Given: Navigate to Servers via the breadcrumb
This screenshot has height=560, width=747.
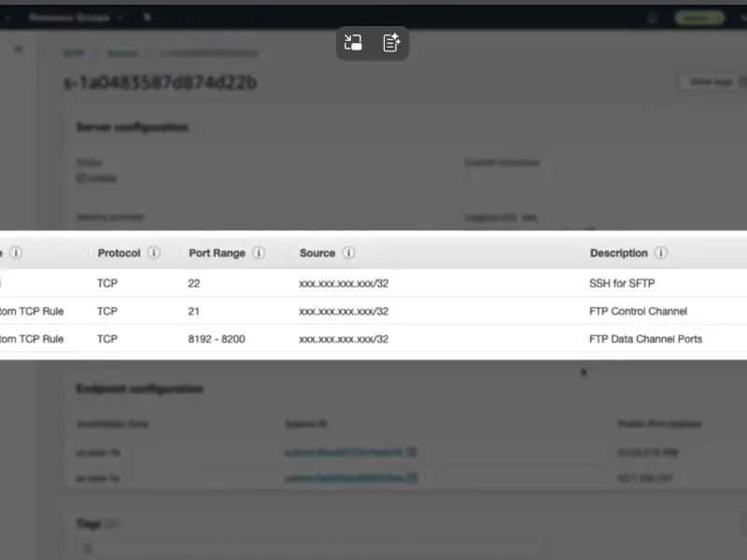Looking at the screenshot, I should click(x=124, y=53).
